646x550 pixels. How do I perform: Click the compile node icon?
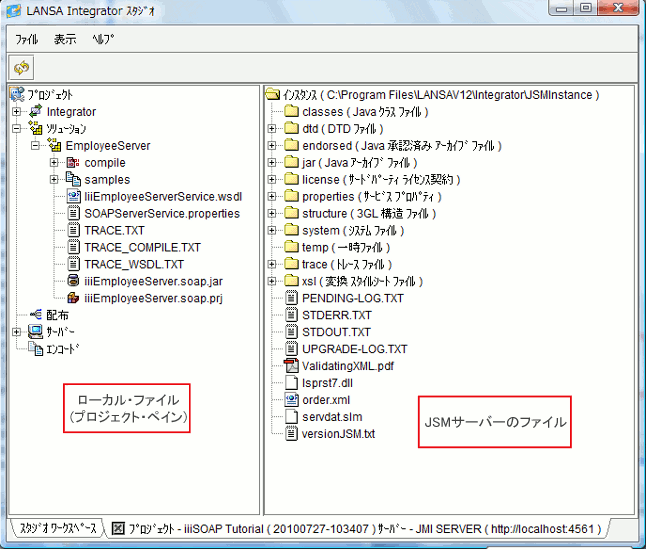click(x=73, y=162)
